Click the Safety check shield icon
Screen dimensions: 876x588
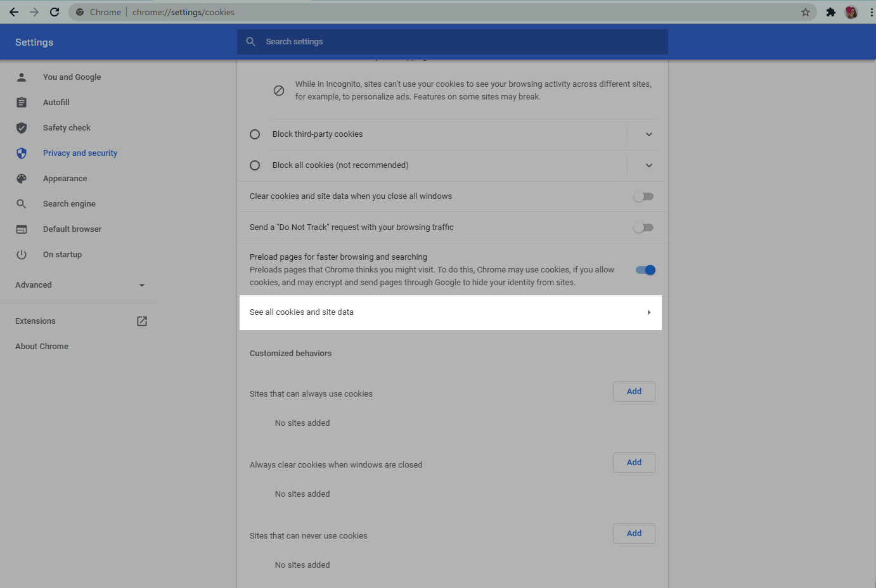pos(22,128)
